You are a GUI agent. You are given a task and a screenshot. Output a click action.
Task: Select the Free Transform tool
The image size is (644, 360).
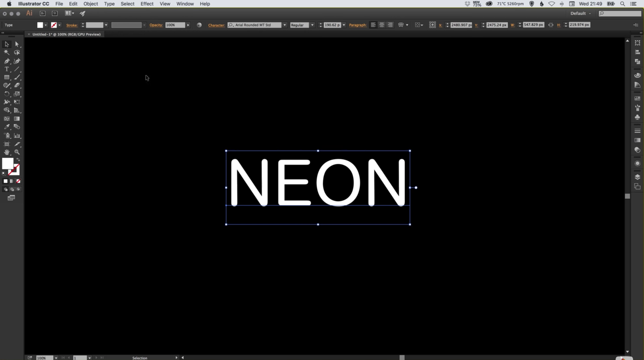(17, 102)
